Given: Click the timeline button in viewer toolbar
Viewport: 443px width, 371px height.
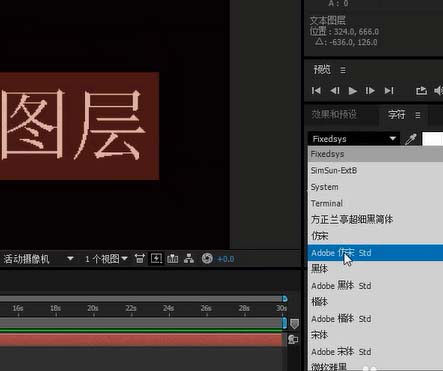Looking at the screenshot, I should tap(172, 259).
